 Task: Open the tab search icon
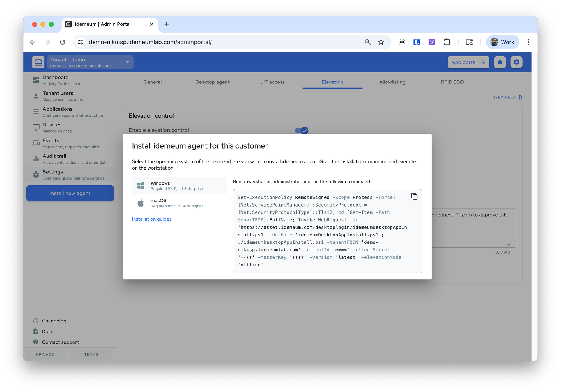click(x=469, y=42)
